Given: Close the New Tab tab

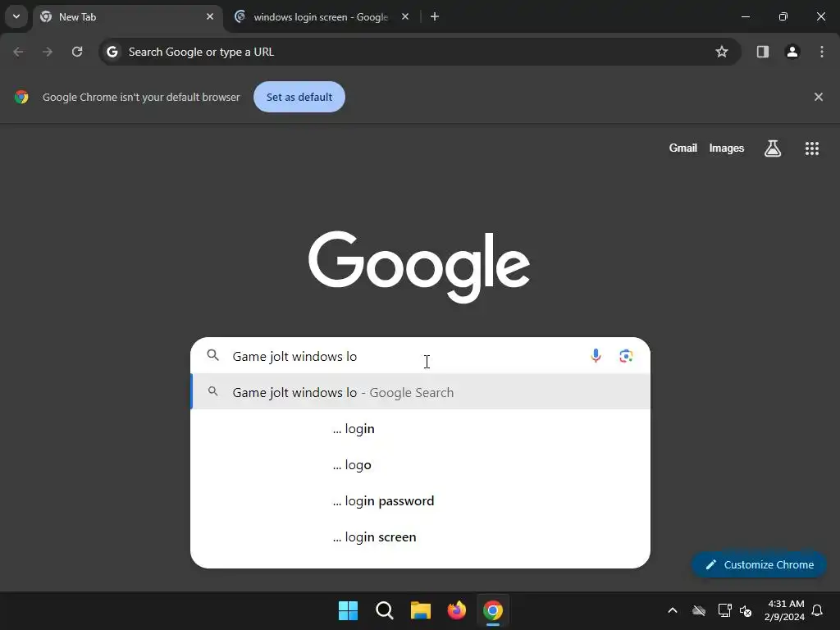Looking at the screenshot, I should (210, 16).
